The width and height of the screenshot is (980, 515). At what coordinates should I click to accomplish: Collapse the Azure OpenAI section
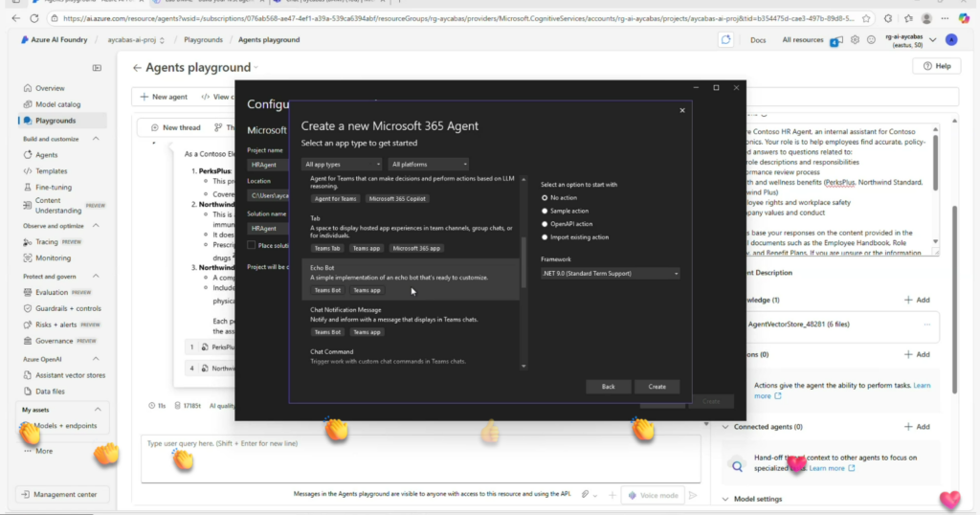(96, 359)
